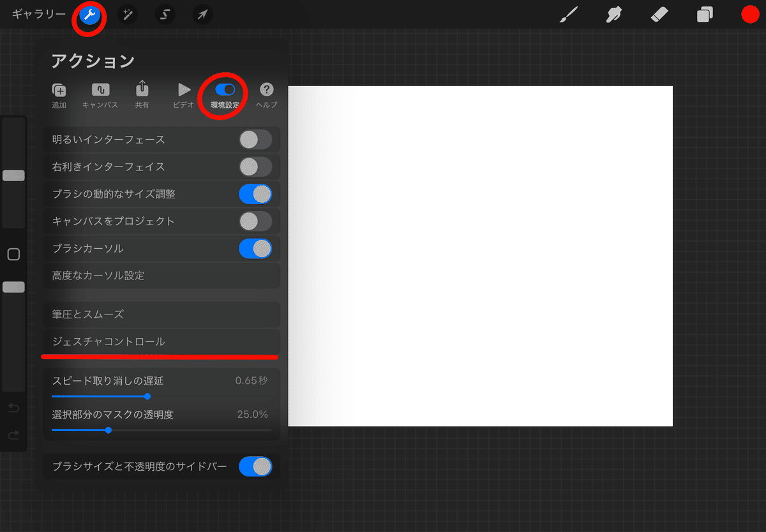
Task: Tap the sidebar modify square button
Action: point(13,255)
